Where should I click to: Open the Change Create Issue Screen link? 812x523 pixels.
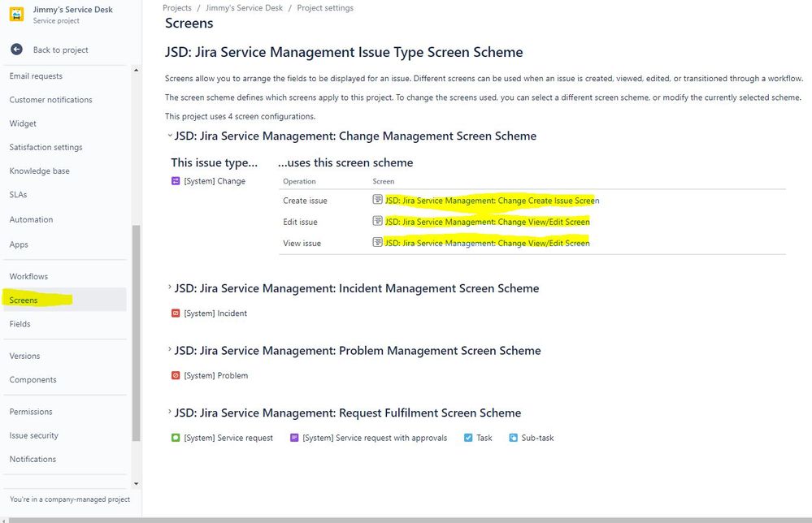492,201
